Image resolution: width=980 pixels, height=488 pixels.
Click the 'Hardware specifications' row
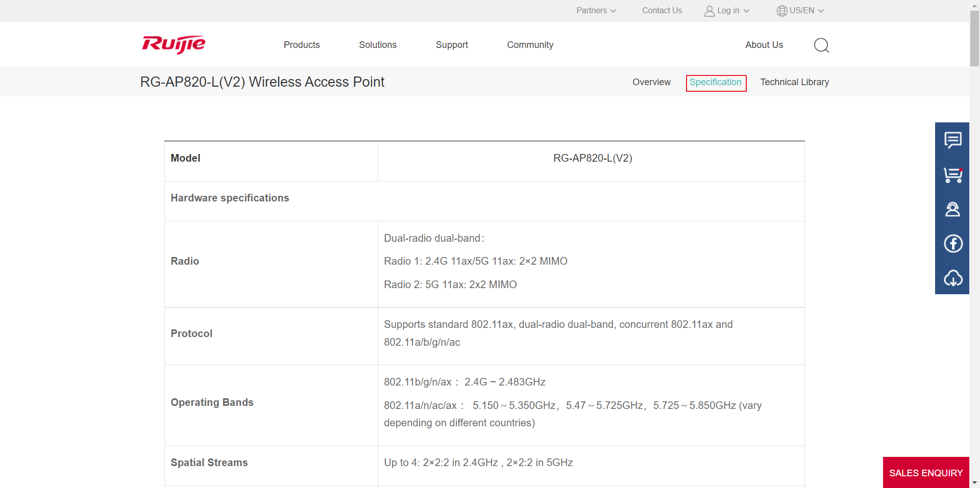[x=484, y=201]
